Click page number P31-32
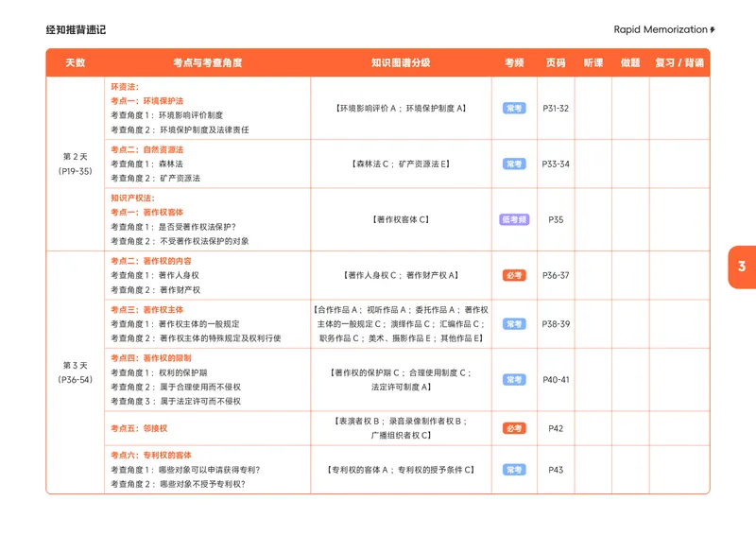Viewport: 756px width, 535px height. point(556,109)
